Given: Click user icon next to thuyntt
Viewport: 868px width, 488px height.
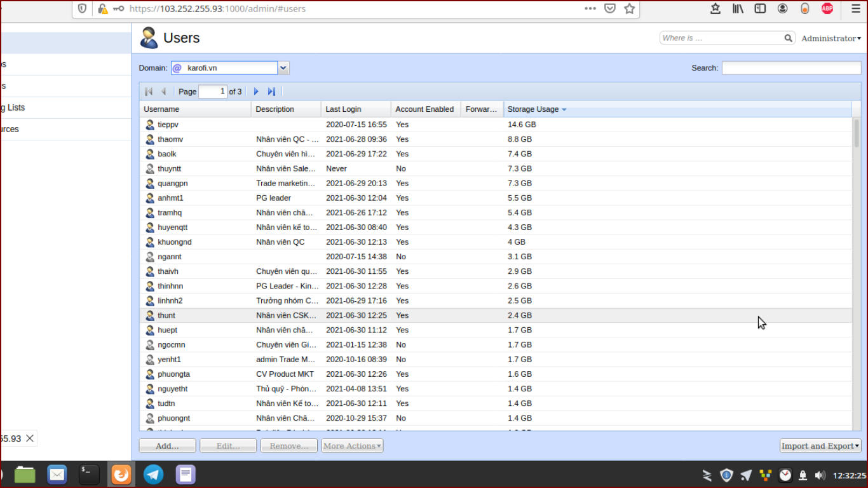Looking at the screenshot, I should coord(150,168).
